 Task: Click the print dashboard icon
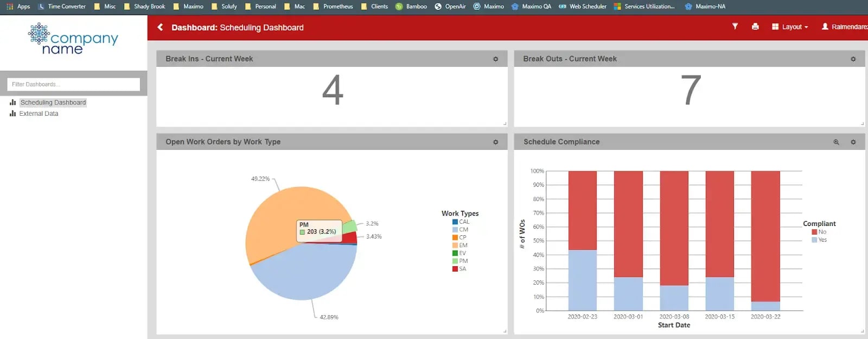click(755, 27)
